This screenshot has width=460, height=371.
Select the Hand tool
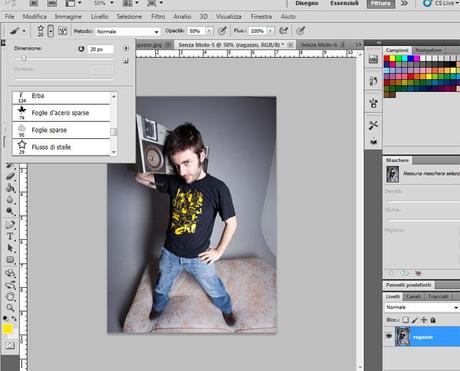pyautogui.click(x=10, y=297)
